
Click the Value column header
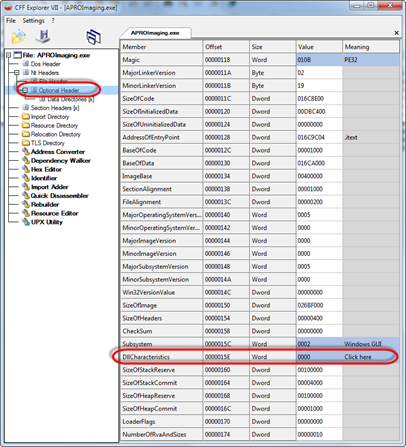click(x=319, y=47)
